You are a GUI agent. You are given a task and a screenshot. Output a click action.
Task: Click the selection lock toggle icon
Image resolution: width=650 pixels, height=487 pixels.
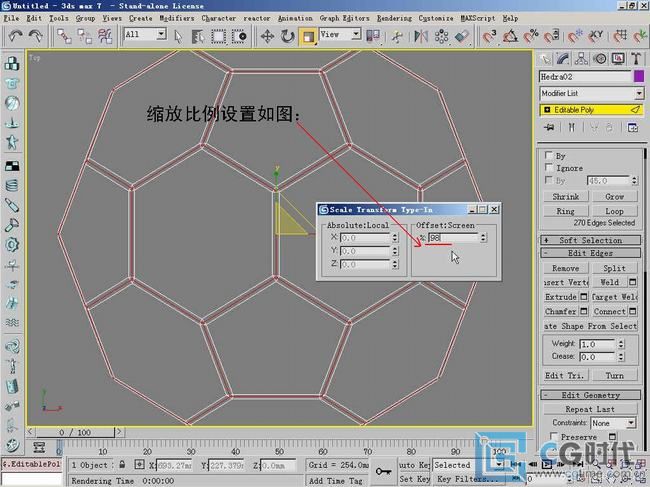(122, 465)
